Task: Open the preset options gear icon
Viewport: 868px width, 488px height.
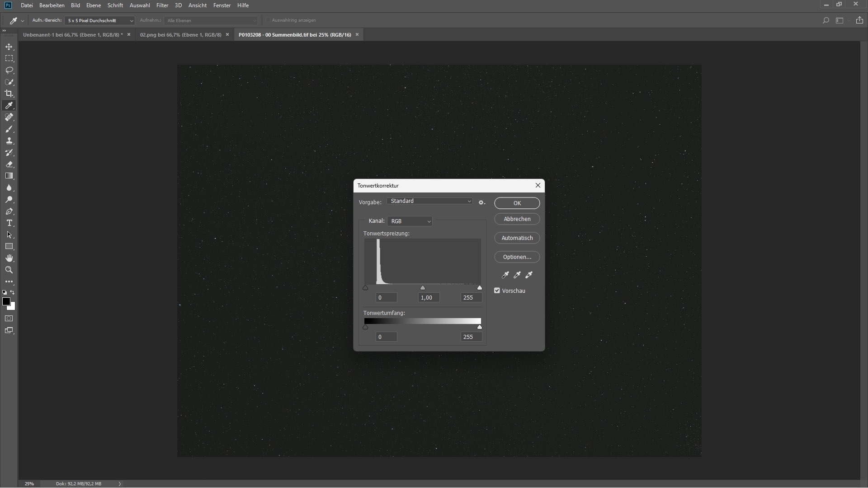Action: coord(481,202)
